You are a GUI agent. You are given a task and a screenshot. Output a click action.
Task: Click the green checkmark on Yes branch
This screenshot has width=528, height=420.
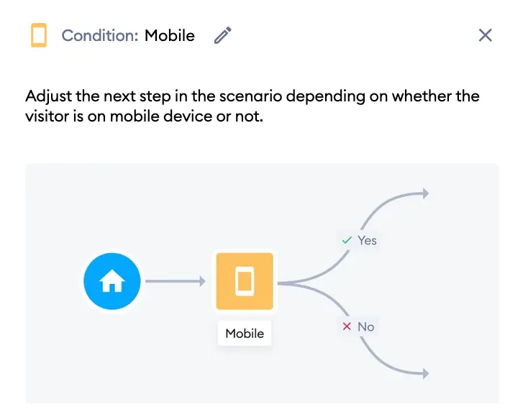[x=347, y=240]
